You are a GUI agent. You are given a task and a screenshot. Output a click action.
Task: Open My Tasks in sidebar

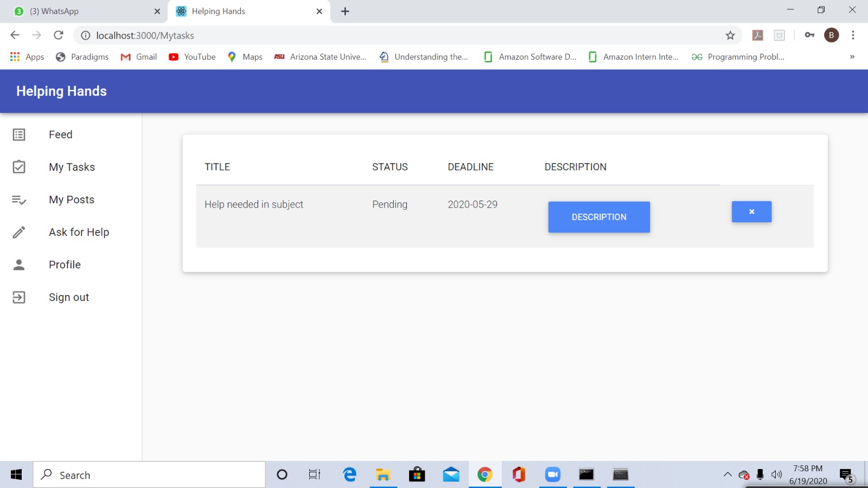[72, 167]
